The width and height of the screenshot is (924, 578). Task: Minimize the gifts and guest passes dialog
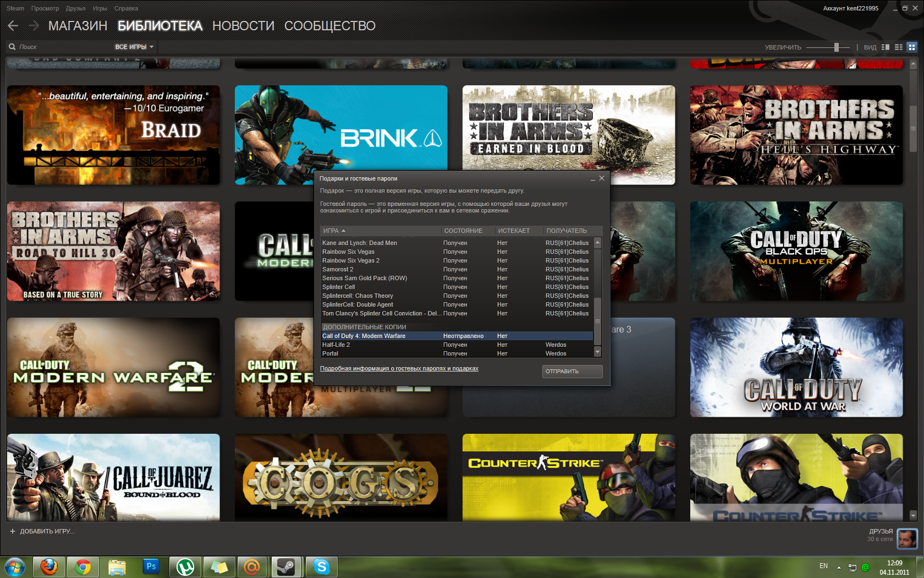593,179
